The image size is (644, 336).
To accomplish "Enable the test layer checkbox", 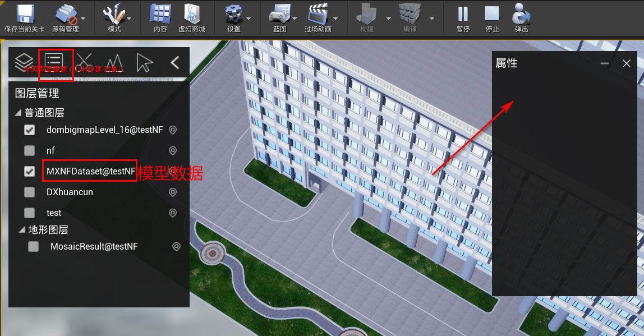I will [x=30, y=213].
